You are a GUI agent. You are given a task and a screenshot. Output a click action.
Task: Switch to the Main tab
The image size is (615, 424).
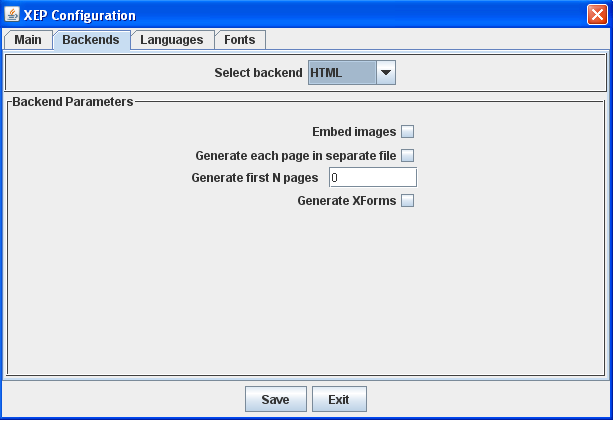(28, 40)
